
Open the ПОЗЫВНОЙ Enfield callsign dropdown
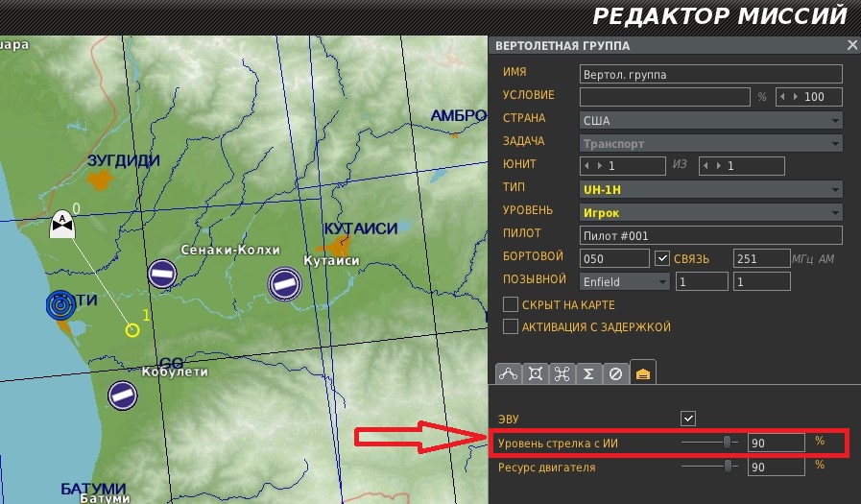tap(625, 281)
